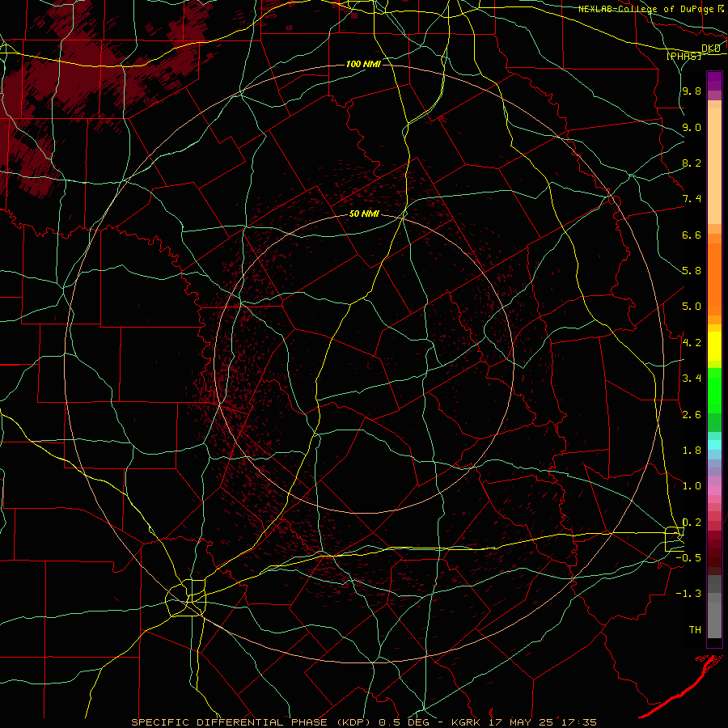Viewport: 728px width, 728px height.
Task: Click the 0.2 color scale value
Action: coord(692,523)
